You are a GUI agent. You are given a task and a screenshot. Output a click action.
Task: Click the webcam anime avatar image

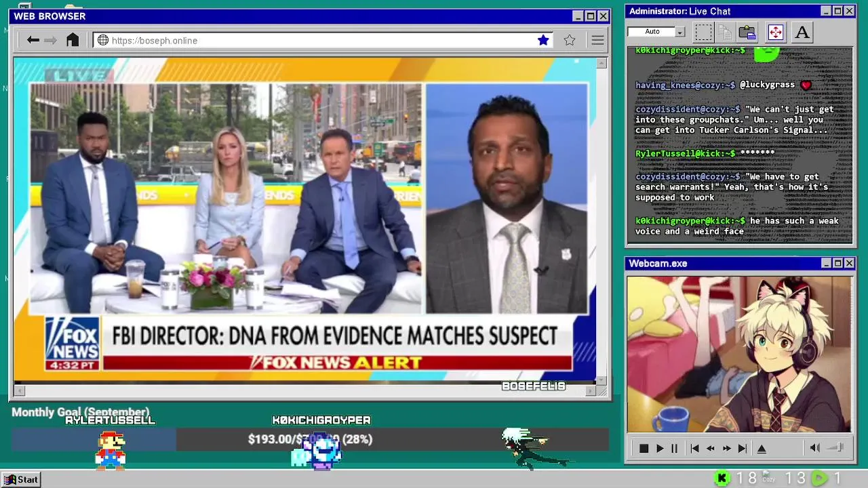(x=739, y=354)
